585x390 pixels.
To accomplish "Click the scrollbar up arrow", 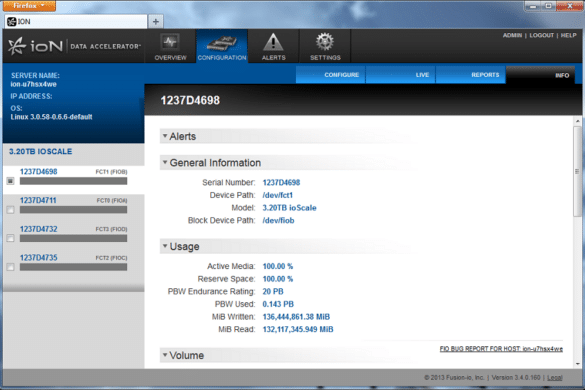I will [x=578, y=121].
